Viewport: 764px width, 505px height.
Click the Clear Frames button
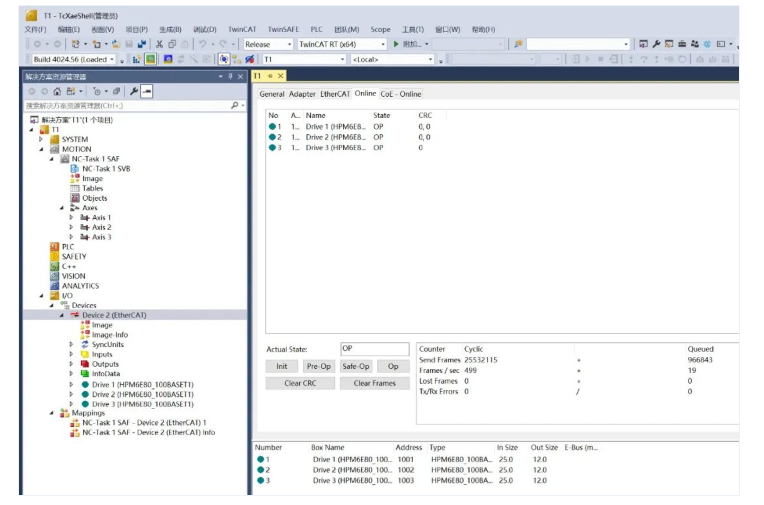(x=375, y=384)
